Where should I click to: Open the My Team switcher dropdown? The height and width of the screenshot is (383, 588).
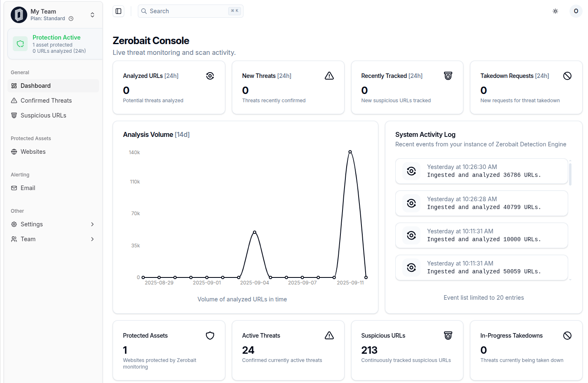pos(92,15)
